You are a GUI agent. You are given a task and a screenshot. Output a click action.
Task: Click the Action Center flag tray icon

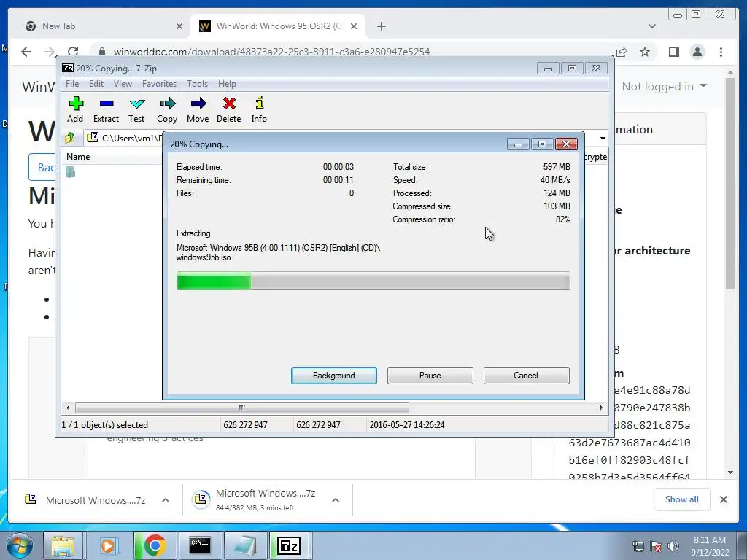(656, 545)
